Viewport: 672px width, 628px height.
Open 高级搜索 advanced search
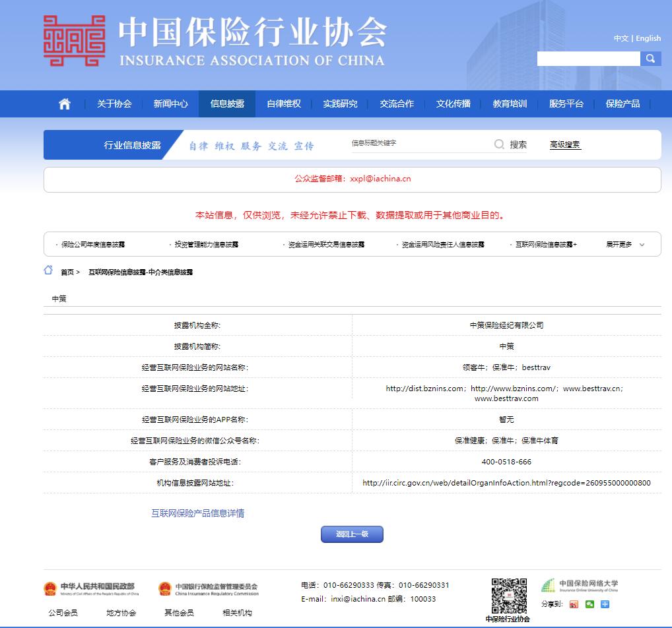(x=565, y=144)
